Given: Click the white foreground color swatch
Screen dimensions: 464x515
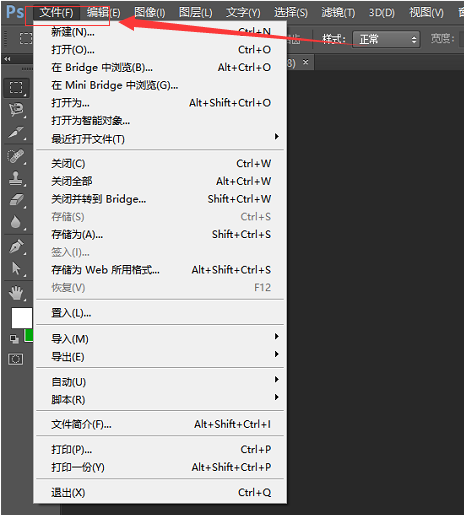Looking at the screenshot, I should 21,318.
